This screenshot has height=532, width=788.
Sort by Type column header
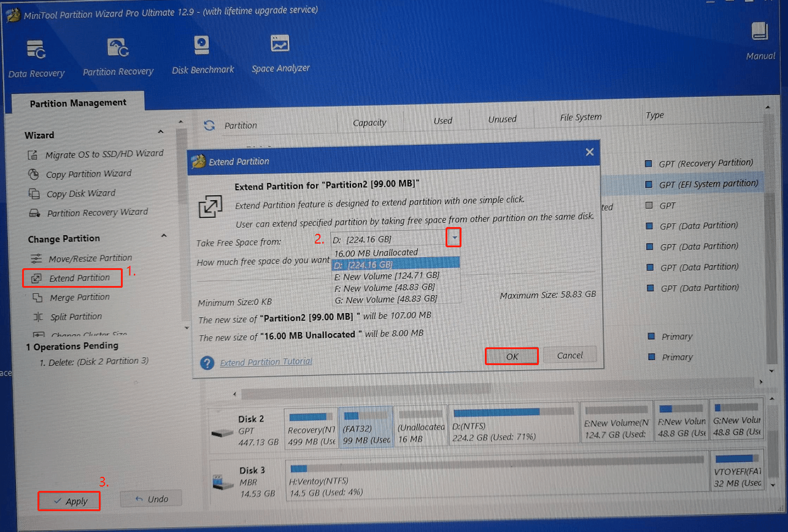pos(655,115)
